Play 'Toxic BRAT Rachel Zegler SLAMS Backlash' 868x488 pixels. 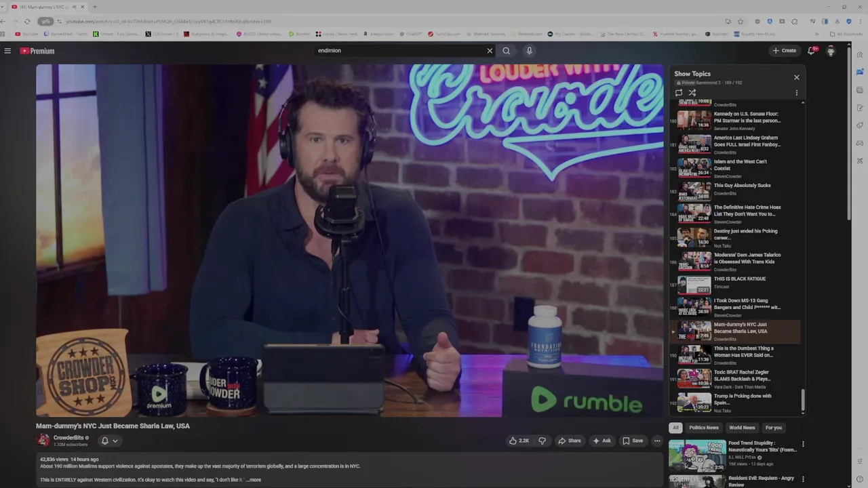click(x=735, y=379)
